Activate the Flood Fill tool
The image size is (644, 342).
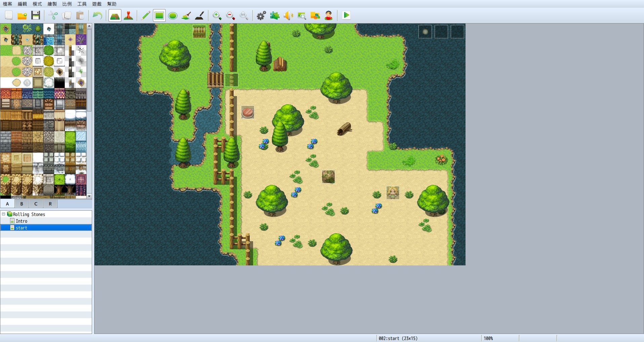pos(187,15)
